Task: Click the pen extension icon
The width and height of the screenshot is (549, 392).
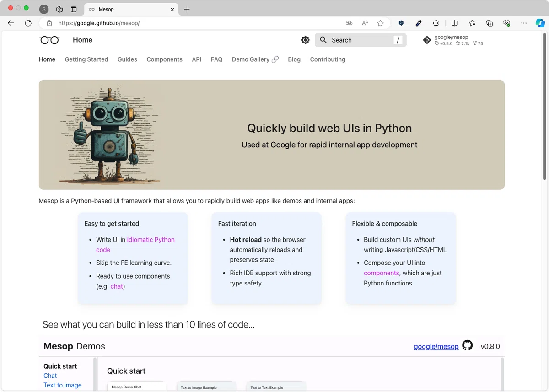Action: click(x=418, y=23)
